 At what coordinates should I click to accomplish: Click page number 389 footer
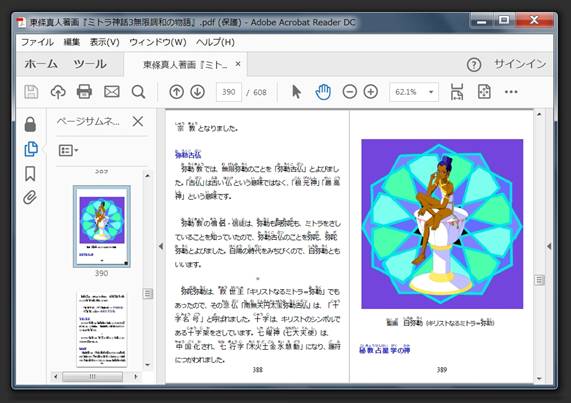[442, 370]
